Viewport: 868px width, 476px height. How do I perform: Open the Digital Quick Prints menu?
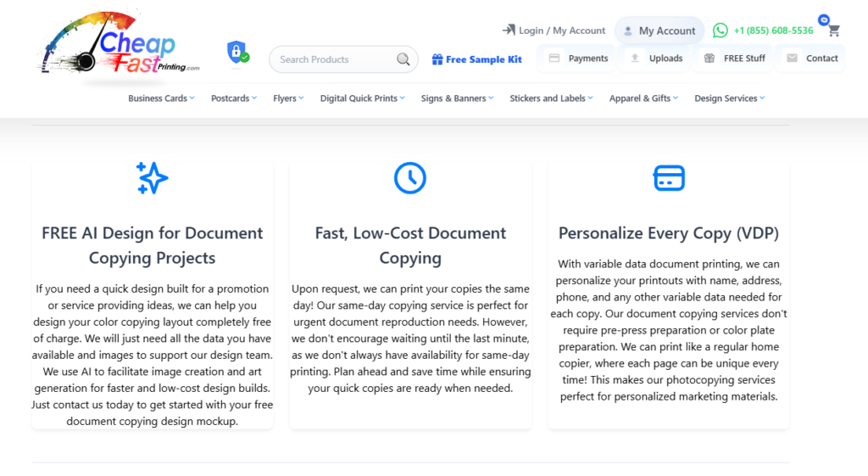(x=362, y=98)
